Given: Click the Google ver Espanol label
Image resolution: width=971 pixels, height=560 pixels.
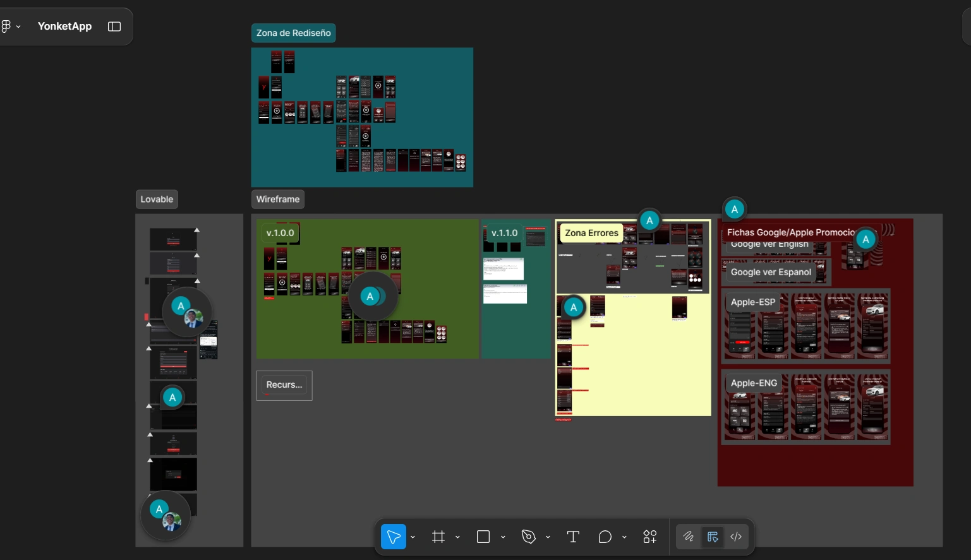Looking at the screenshot, I should (771, 272).
